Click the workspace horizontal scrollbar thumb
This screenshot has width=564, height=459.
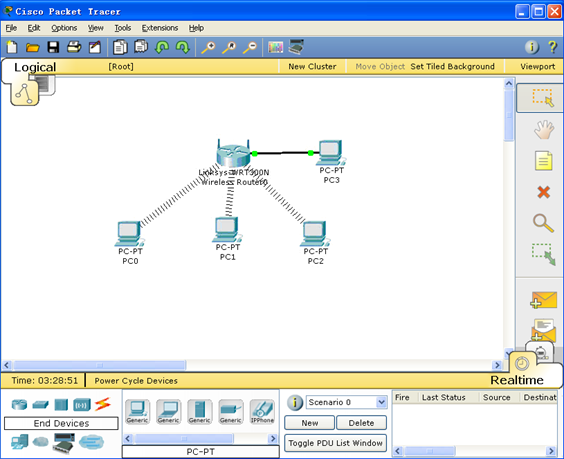100,365
